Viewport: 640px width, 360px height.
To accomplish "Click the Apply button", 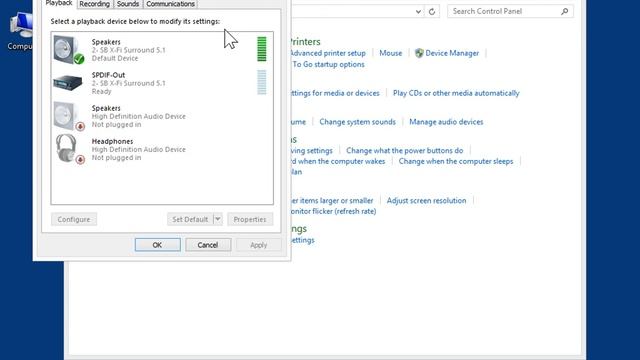I will point(258,245).
